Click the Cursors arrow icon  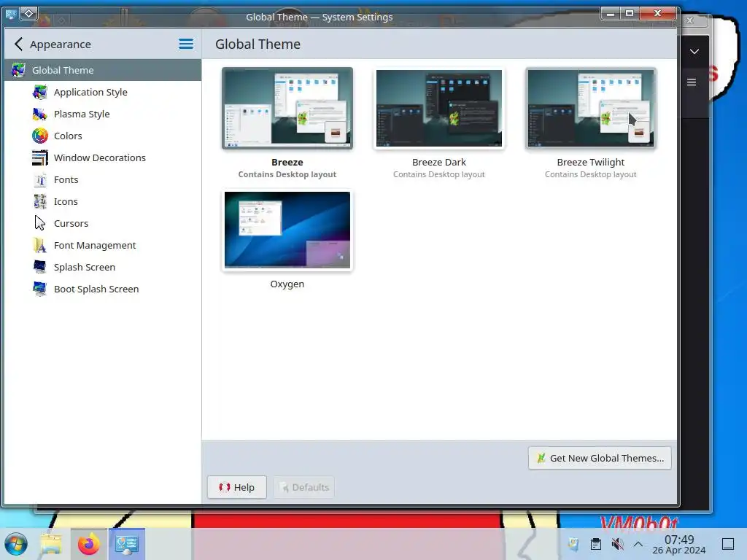[x=40, y=223]
